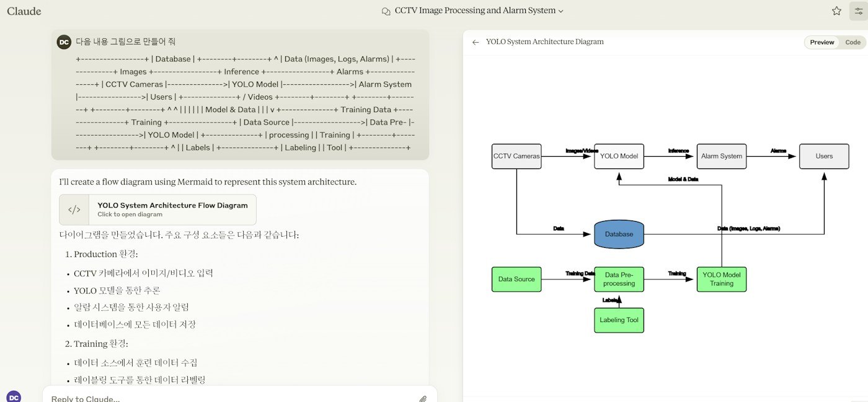
Task: Click the 'Training 환경:' list heading
Action: (x=101, y=344)
